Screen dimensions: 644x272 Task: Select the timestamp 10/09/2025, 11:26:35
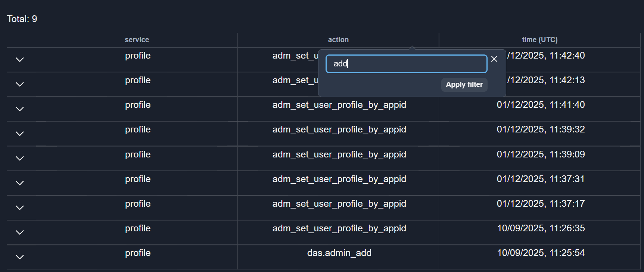coord(541,228)
